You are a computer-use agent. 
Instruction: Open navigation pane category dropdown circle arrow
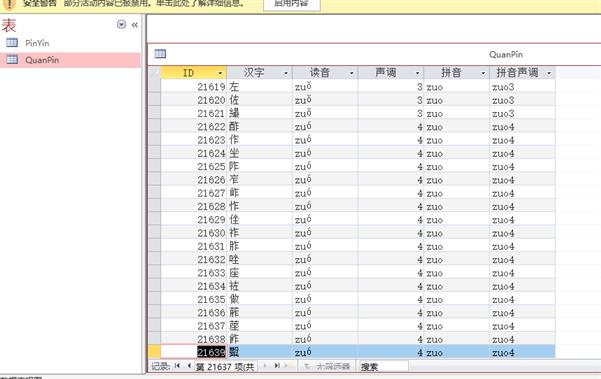(121, 25)
